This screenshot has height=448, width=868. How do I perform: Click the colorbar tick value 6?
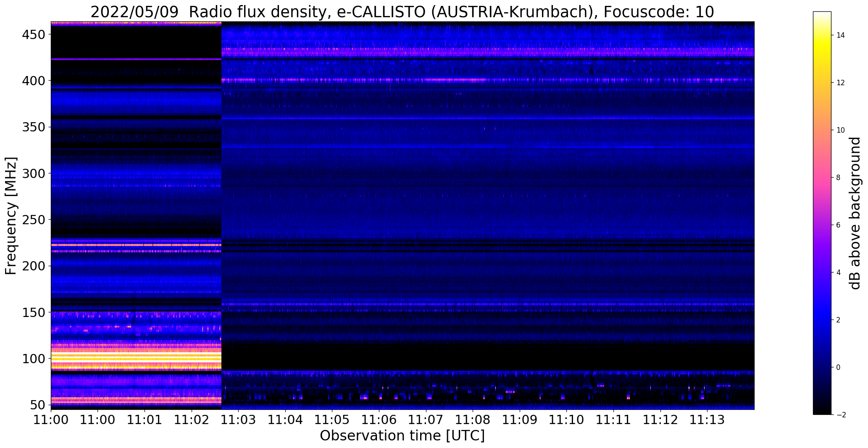(x=839, y=225)
